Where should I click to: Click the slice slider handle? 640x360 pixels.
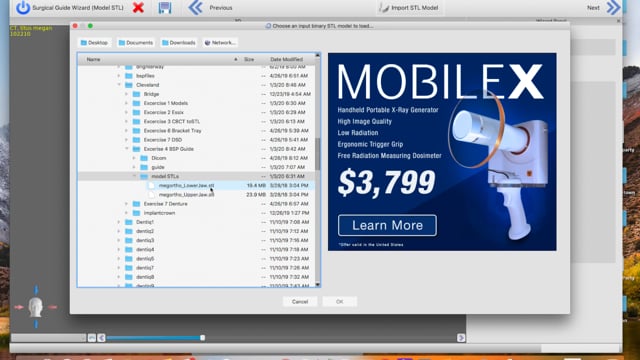click(x=202, y=338)
